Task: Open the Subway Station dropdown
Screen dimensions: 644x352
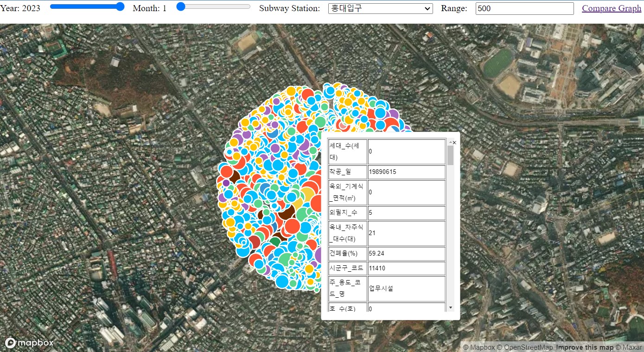Action: pyautogui.click(x=380, y=8)
